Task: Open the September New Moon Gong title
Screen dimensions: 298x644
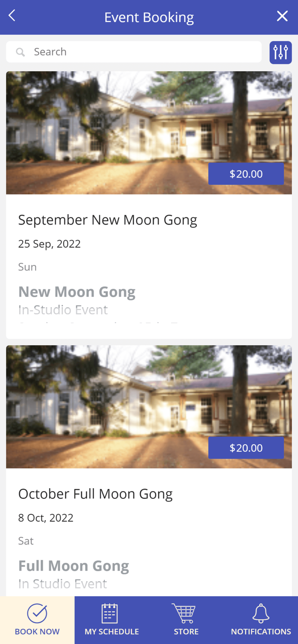Action: coord(108,220)
